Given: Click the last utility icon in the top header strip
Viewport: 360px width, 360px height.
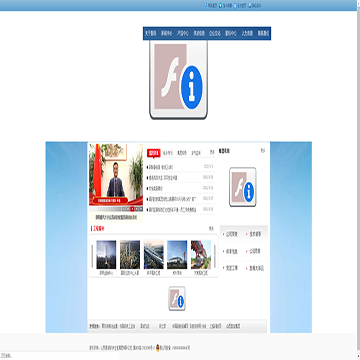Looking at the screenshot, I should (250, 5).
